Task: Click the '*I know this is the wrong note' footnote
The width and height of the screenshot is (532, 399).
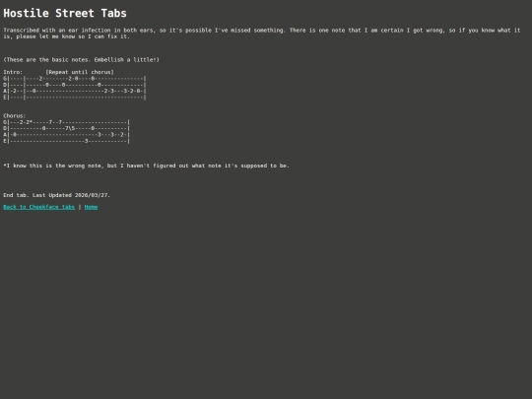Action: (146, 166)
